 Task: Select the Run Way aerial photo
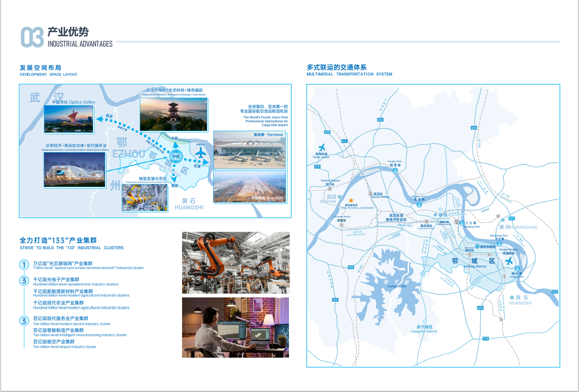pyautogui.click(x=249, y=186)
